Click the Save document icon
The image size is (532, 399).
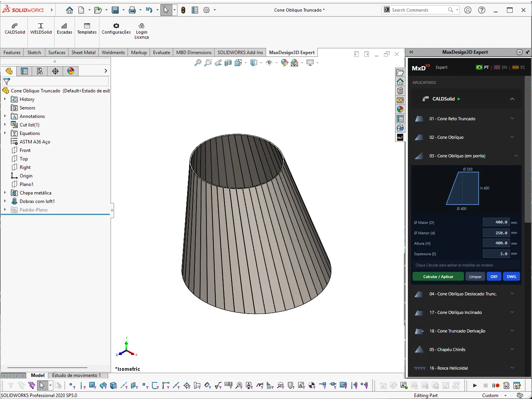coord(115,10)
